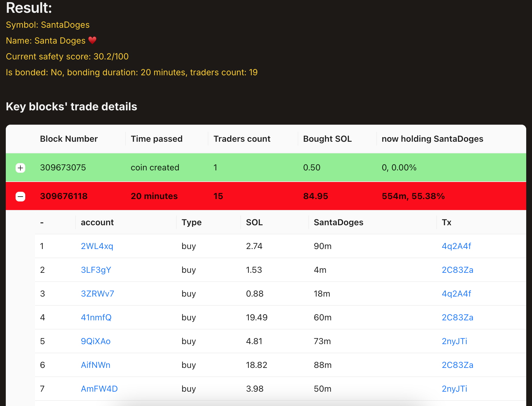Image resolution: width=532 pixels, height=406 pixels.
Task: Open account 2WL4xq link
Action: coord(97,246)
